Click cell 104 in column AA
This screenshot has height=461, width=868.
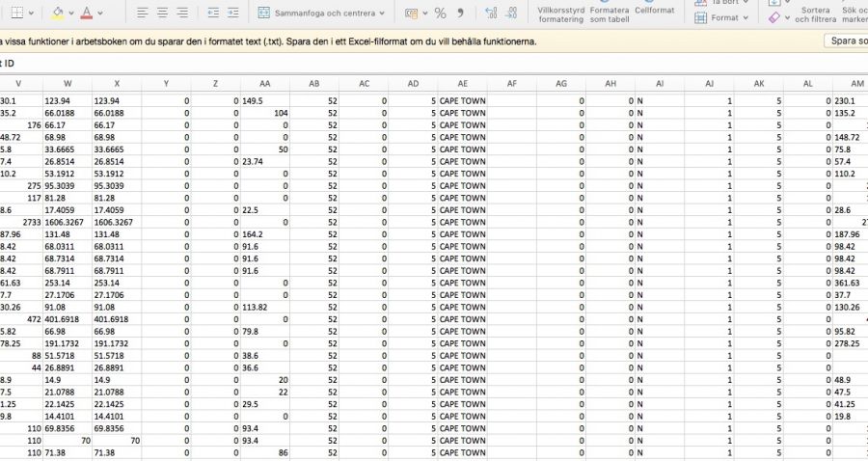264,113
